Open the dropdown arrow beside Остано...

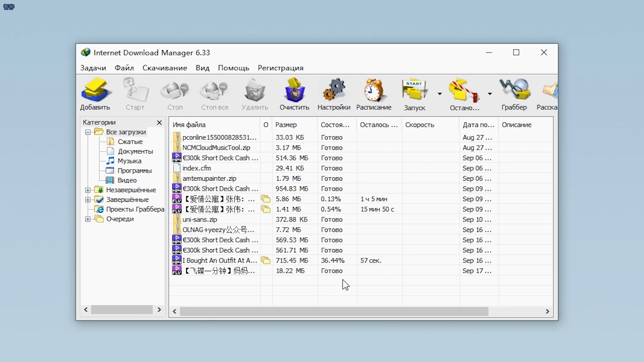pyautogui.click(x=490, y=94)
